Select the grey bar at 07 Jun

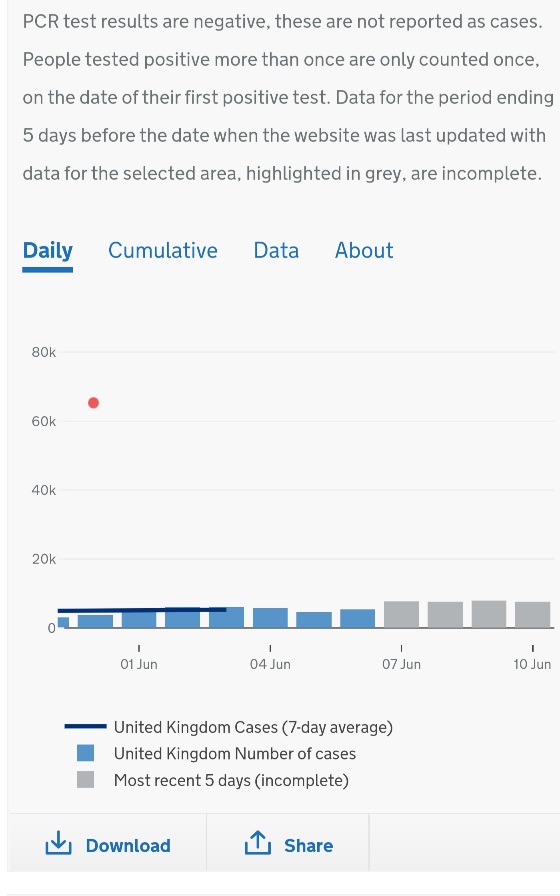(401, 614)
